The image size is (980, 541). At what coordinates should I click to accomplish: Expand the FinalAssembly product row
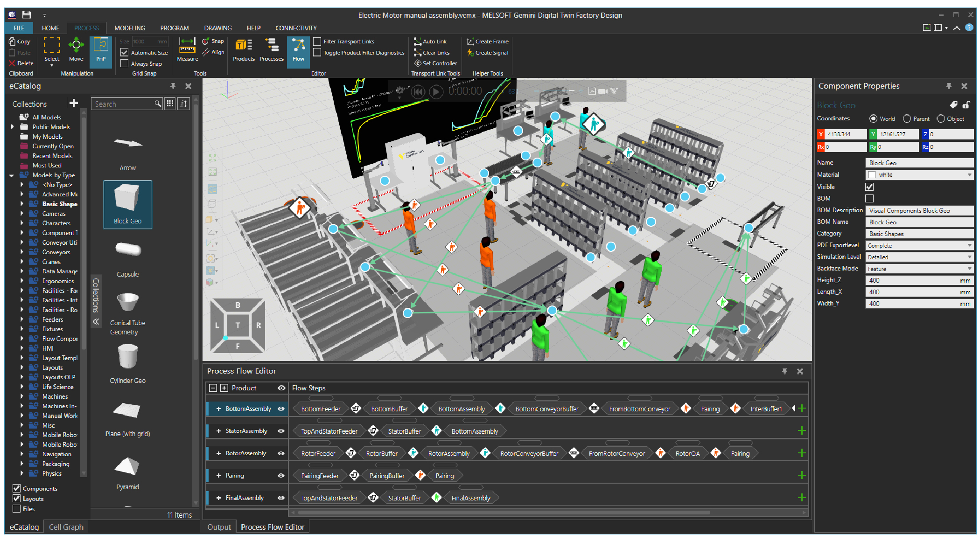[218, 498]
